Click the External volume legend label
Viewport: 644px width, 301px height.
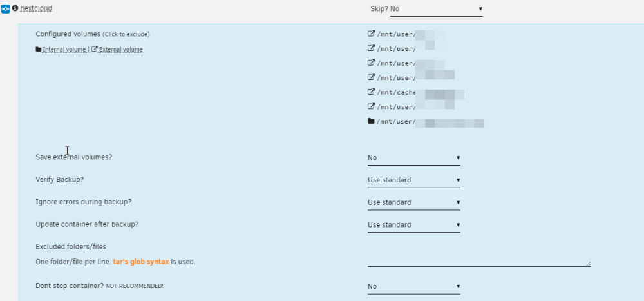point(121,50)
